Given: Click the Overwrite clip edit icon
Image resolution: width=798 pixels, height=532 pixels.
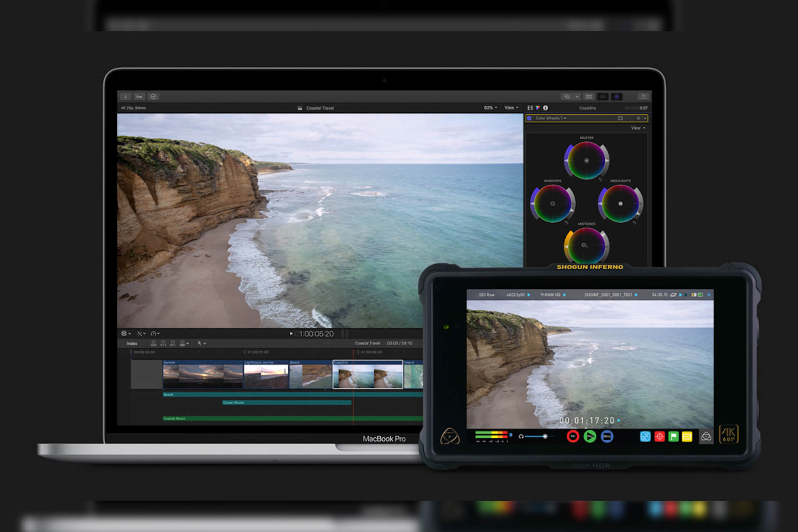Looking at the screenshot, I should (182, 343).
